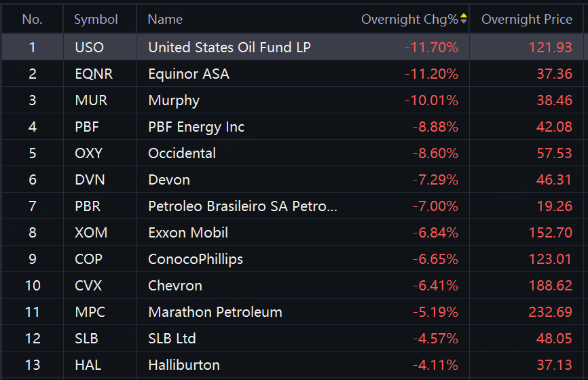Click Murphy's -10.01% overnight change

431,100
